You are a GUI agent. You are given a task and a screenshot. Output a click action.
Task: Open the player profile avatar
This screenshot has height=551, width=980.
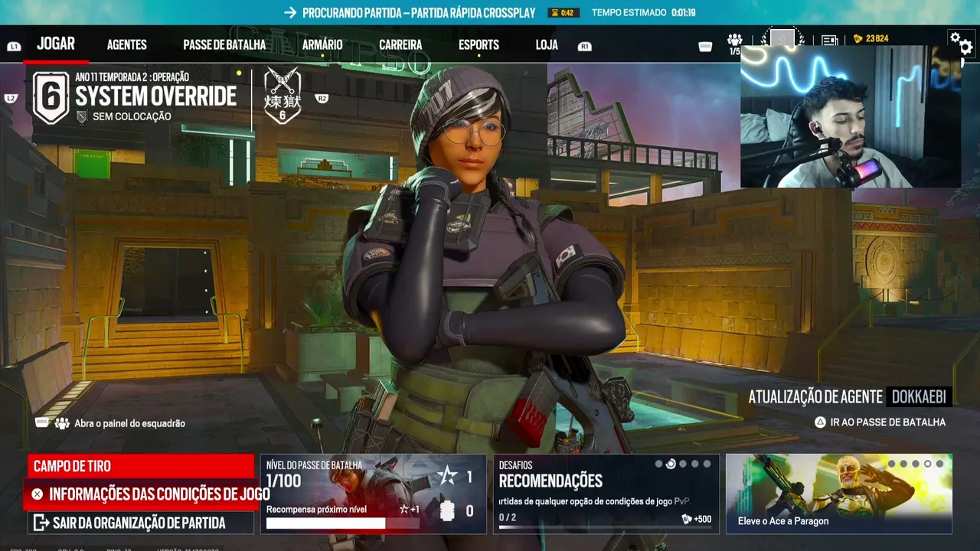[x=782, y=38]
